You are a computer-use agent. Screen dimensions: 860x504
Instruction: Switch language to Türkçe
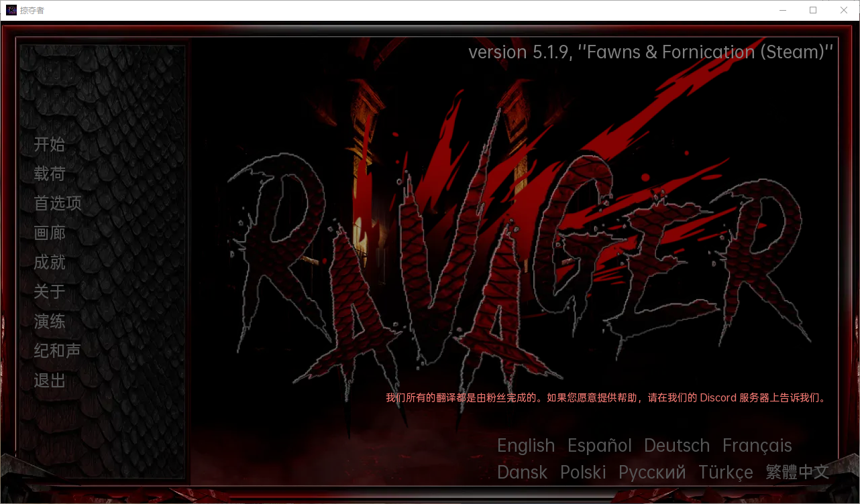726,472
